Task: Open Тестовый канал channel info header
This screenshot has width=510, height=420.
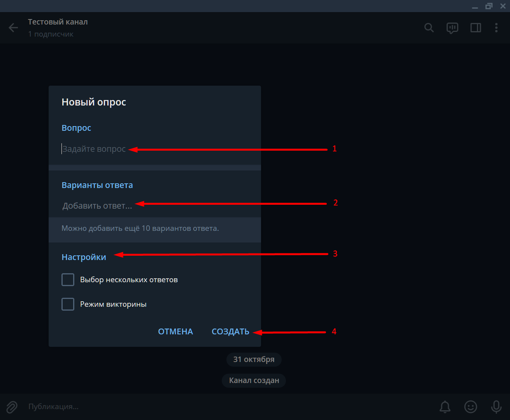Action: click(x=58, y=28)
